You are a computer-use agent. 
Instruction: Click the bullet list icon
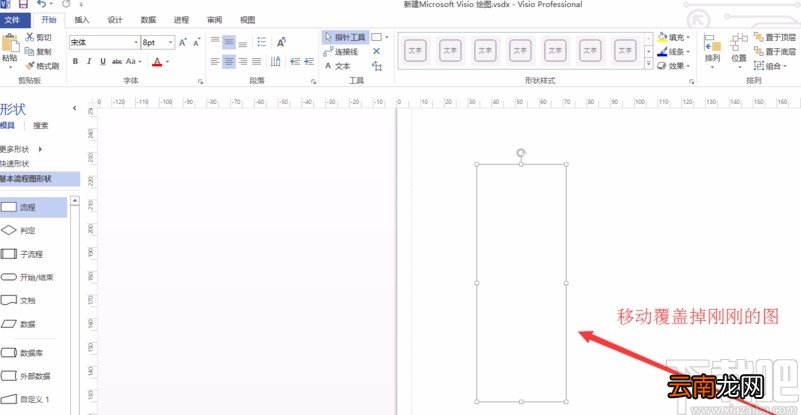[x=262, y=41]
